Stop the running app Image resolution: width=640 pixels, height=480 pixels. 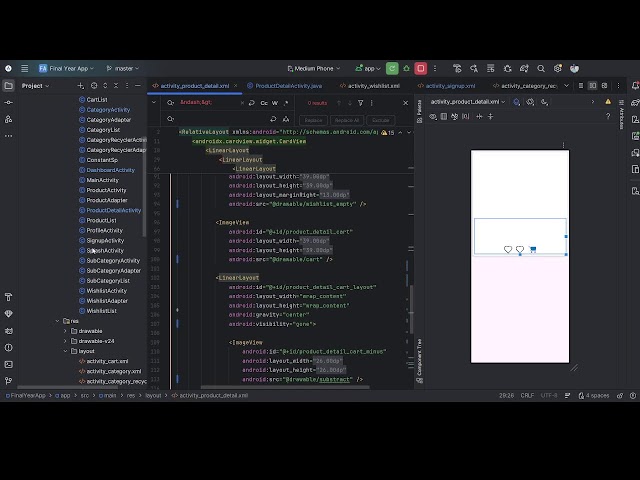[x=421, y=69]
